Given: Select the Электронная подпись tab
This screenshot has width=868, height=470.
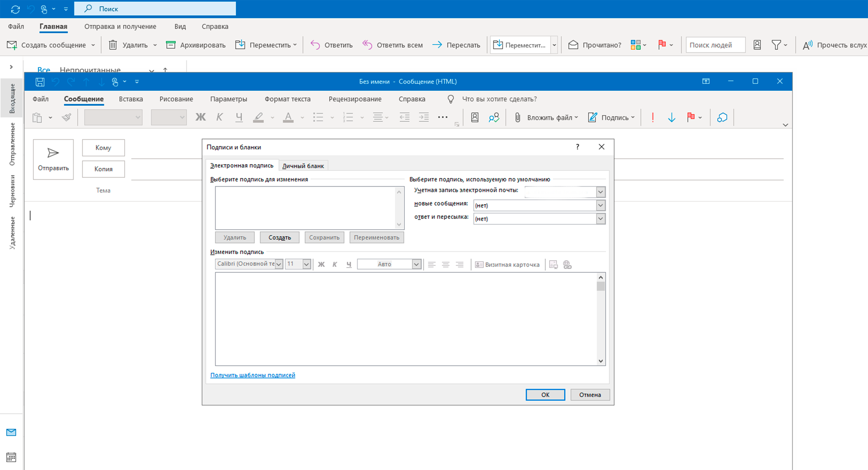Looking at the screenshot, I should (242, 165).
